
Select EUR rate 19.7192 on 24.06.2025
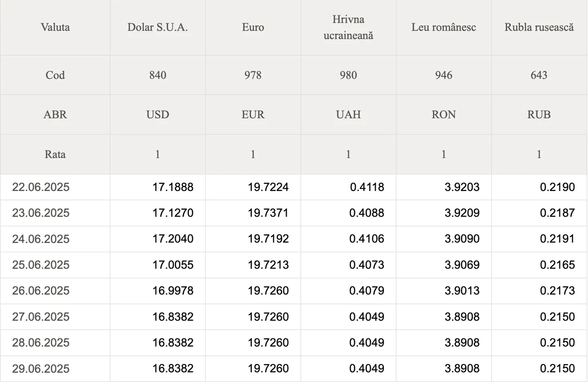[268, 239]
